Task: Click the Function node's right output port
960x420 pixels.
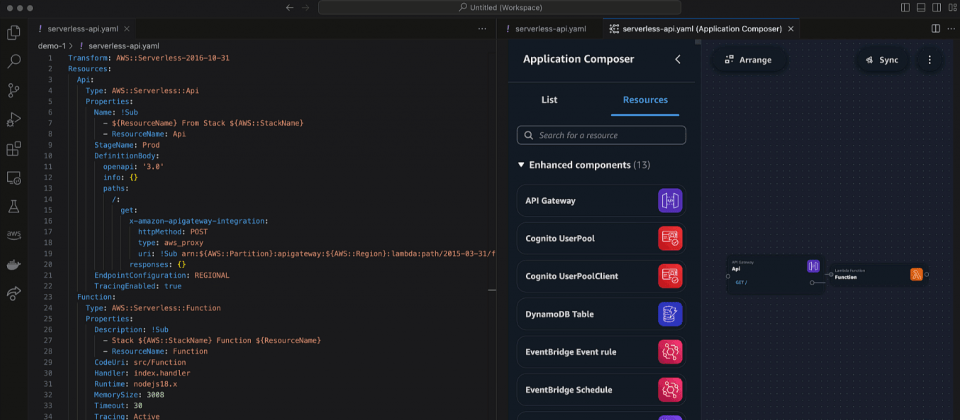Action: click(x=926, y=274)
